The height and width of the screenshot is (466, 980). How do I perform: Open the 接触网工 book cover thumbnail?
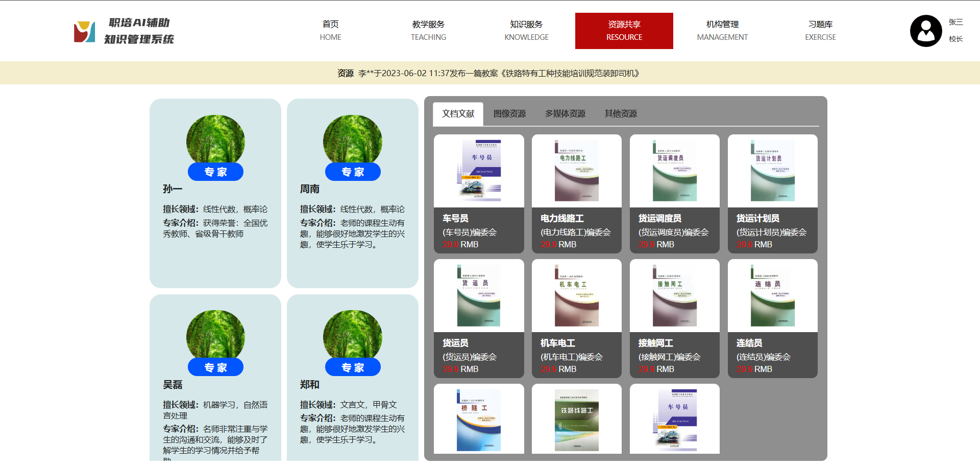(x=675, y=295)
